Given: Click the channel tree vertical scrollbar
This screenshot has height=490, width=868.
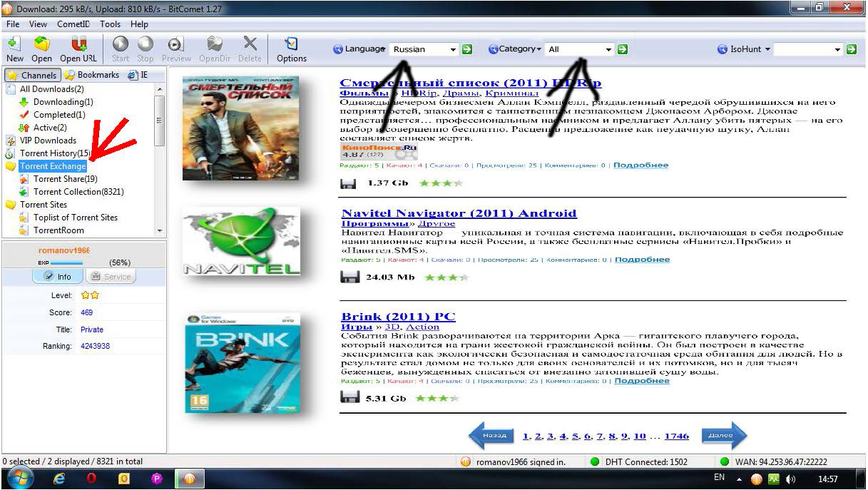Looking at the screenshot, I should coord(160,160).
